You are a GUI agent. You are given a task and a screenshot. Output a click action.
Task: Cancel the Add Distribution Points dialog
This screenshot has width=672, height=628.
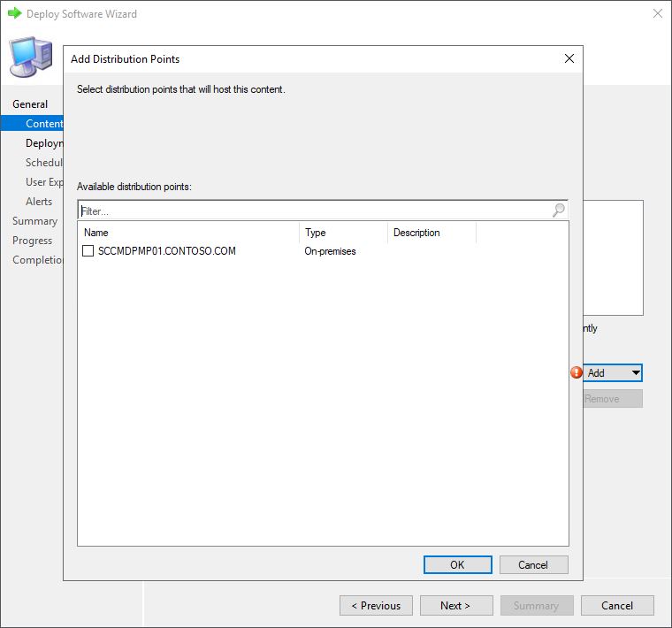point(533,564)
